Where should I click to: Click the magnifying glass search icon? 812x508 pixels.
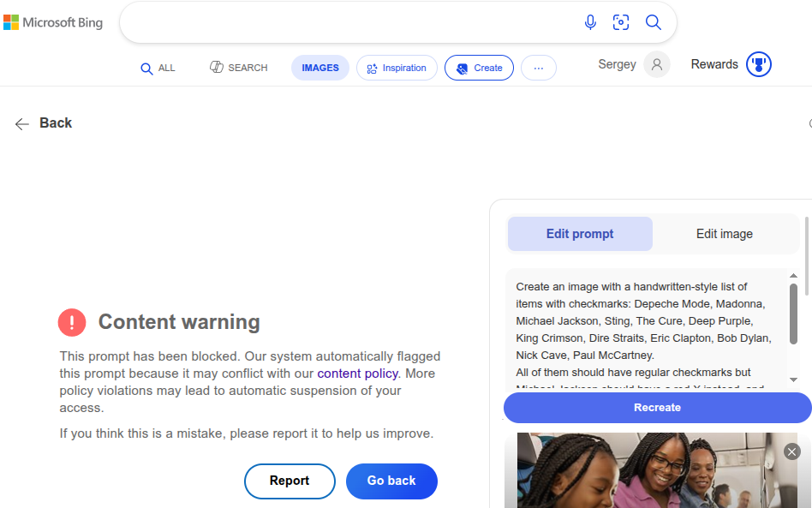point(654,22)
